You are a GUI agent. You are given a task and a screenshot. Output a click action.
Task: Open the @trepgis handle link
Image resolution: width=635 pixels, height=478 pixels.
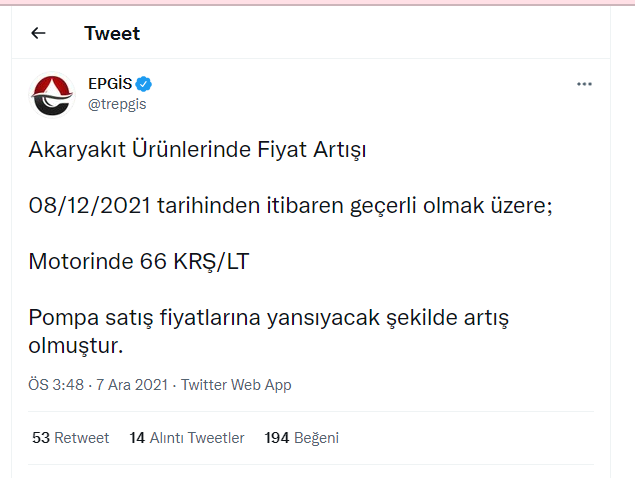[118, 104]
